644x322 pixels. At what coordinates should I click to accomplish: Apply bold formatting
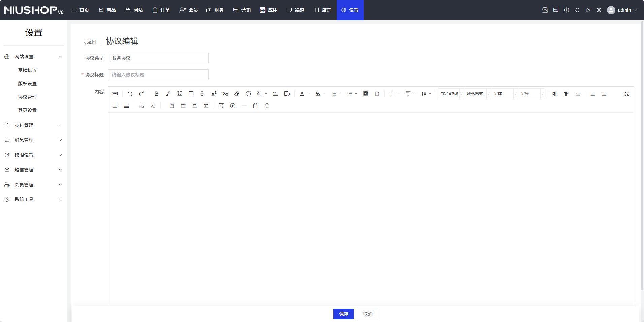[x=157, y=94]
